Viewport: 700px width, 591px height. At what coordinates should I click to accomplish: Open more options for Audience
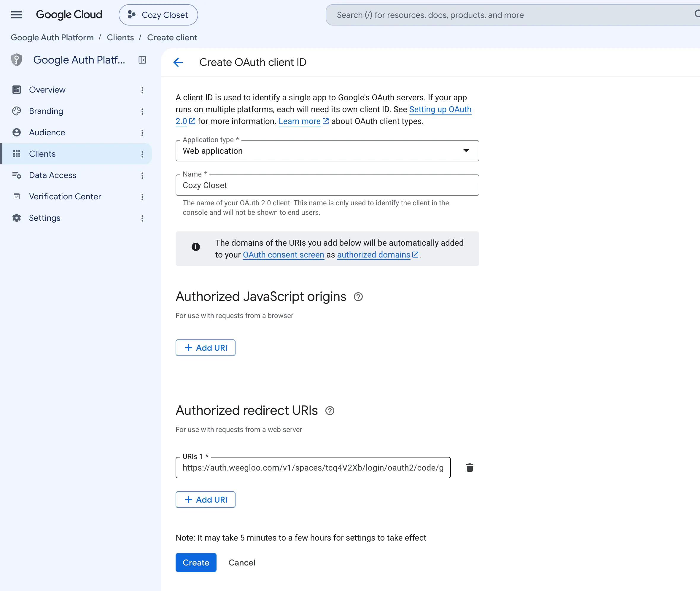[x=142, y=133]
